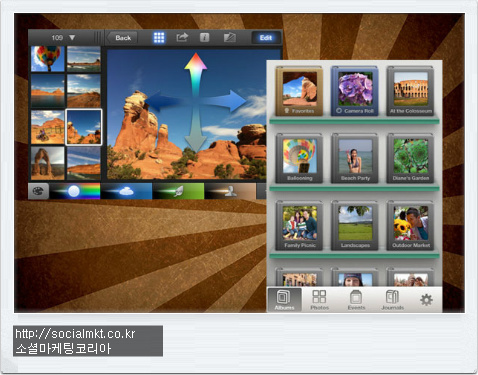The width and height of the screenshot is (478, 375).
Task: Choose the blue skies adjustment with cloud icon
Action: [x=126, y=191]
